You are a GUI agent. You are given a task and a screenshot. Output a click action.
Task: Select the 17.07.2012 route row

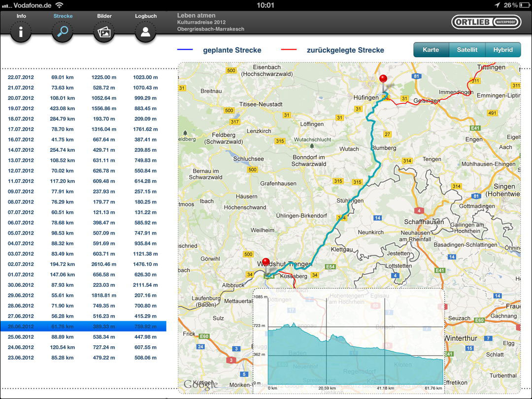[83, 129]
